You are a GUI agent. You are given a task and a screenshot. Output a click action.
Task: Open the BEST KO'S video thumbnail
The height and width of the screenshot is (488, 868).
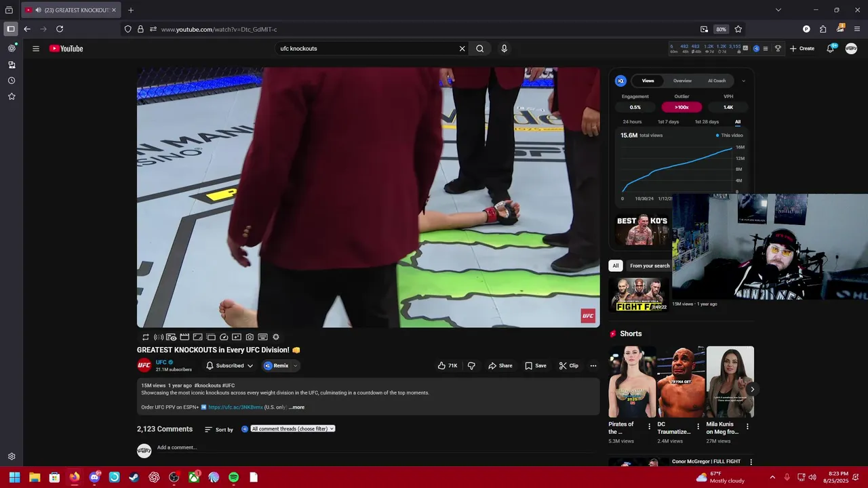[x=644, y=230]
